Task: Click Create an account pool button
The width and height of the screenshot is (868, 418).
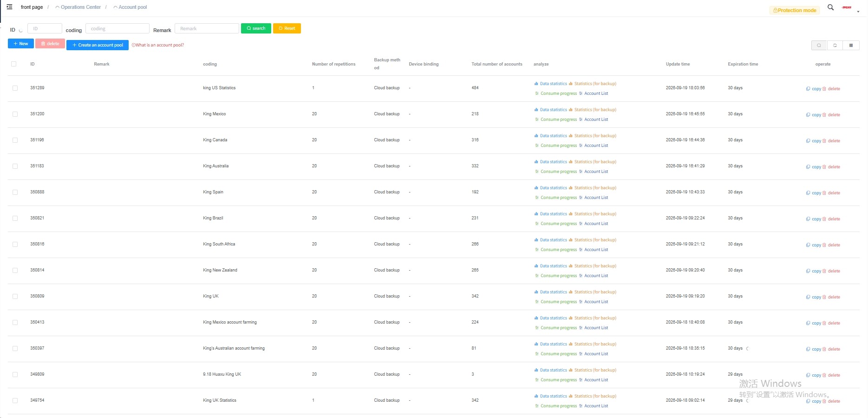Action: point(98,45)
